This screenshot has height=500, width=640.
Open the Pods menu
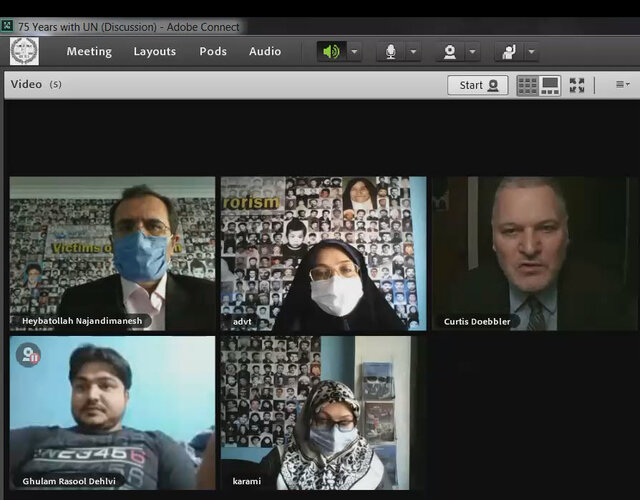click(213, 51)
